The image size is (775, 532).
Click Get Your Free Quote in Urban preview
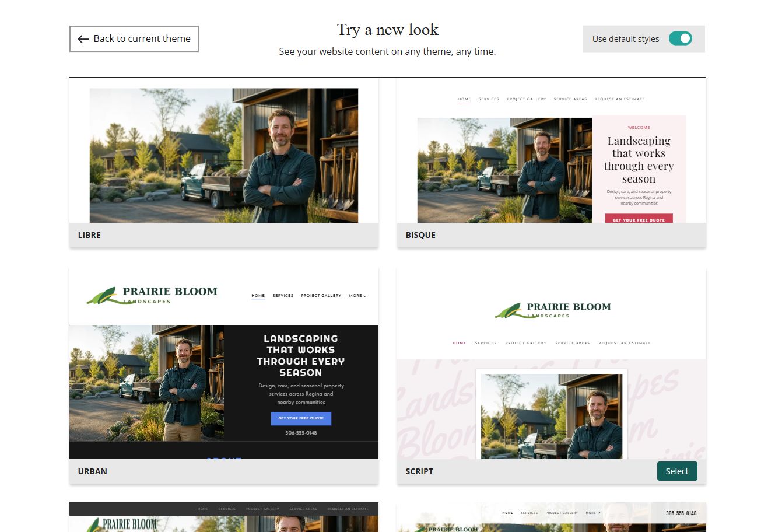pos(301,418)
